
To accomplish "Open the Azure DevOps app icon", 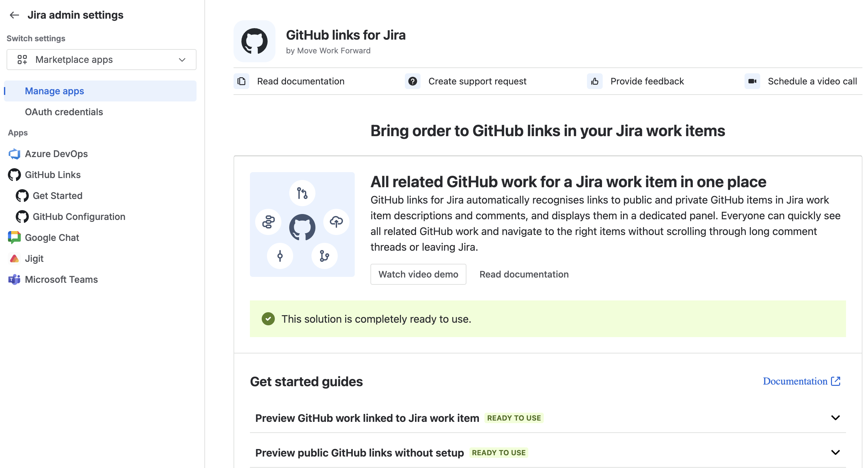I will 14,154.
